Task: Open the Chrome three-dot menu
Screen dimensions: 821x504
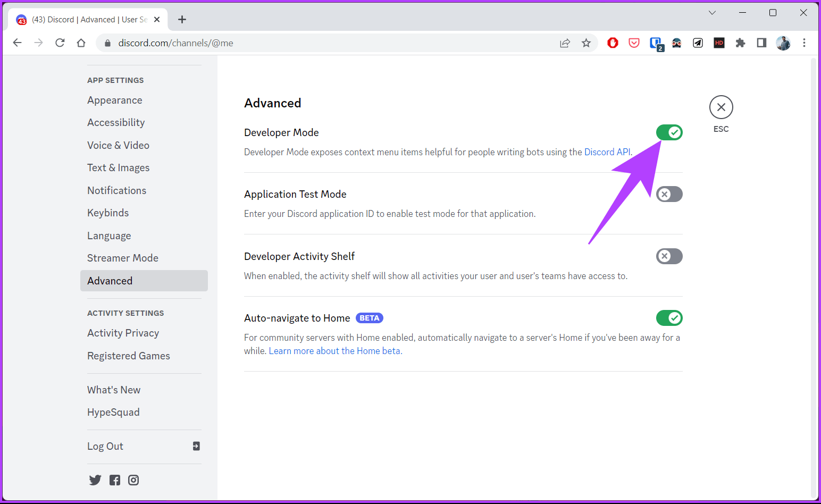Action: pos(805,43)
